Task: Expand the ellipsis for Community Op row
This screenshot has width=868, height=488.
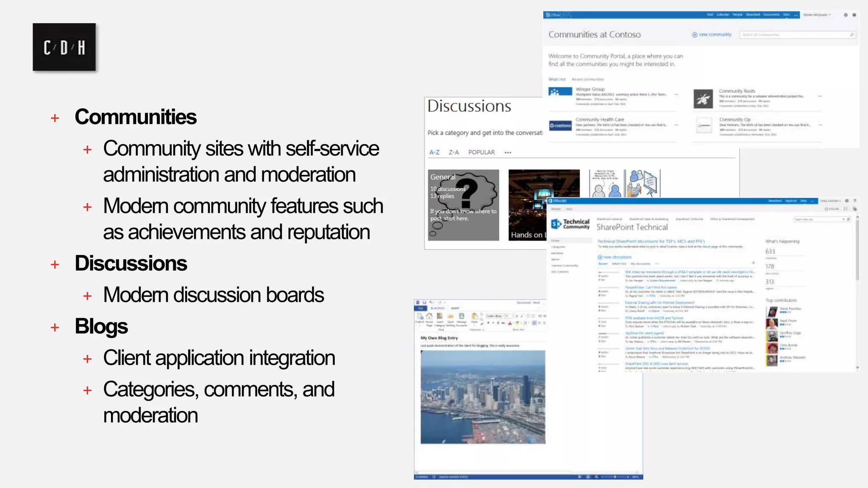Action: [820, 125]
